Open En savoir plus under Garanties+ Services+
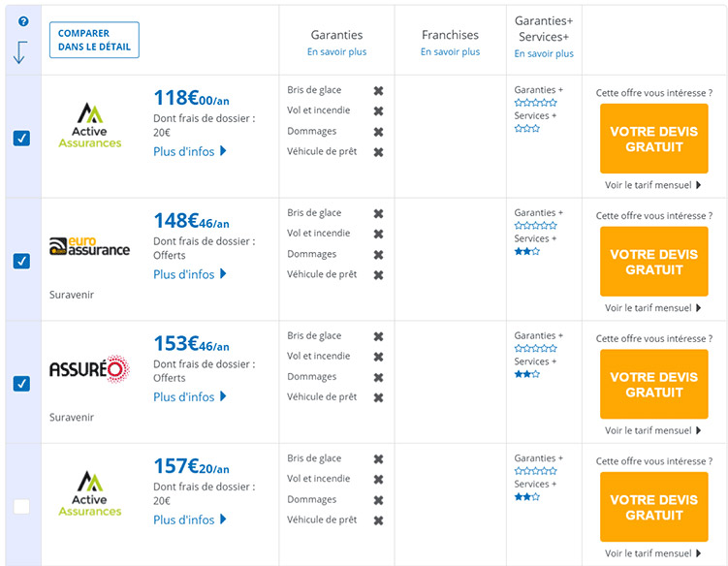Image resolution: width=728 pixels, height=566 pixels. click(544, 54)
